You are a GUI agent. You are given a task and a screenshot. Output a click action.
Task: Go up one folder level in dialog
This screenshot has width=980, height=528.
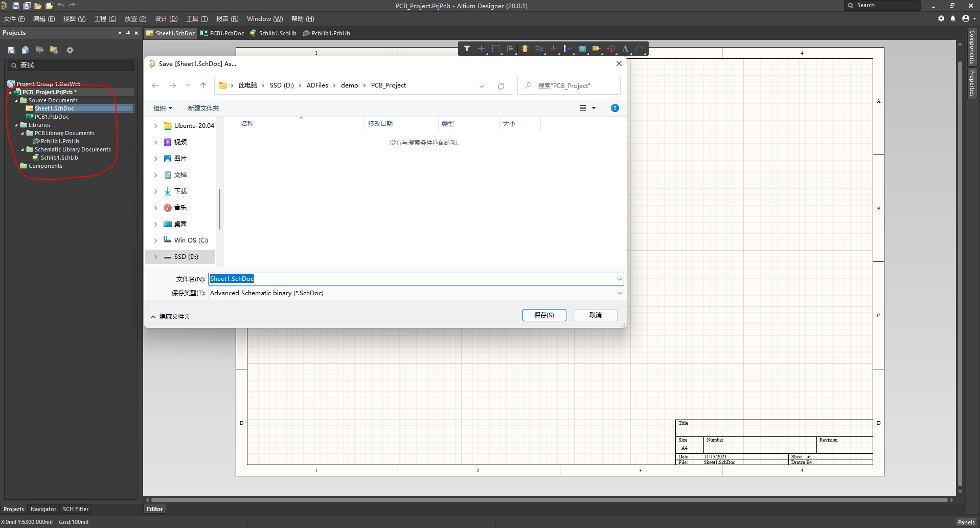203,85
